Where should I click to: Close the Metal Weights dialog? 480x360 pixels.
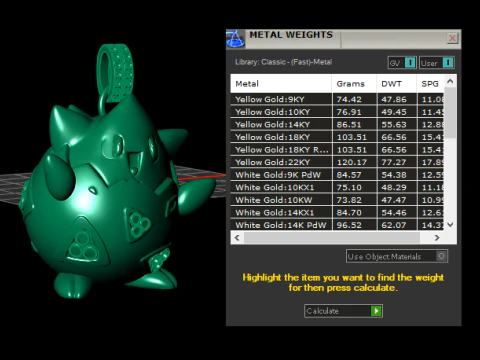452,38
